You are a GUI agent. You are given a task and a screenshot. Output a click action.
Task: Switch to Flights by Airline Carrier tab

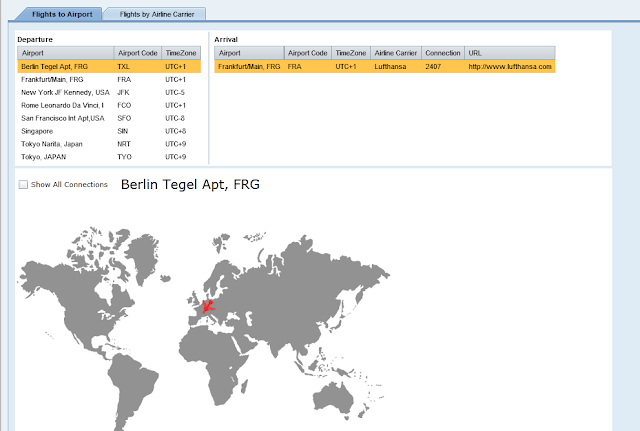157,14
